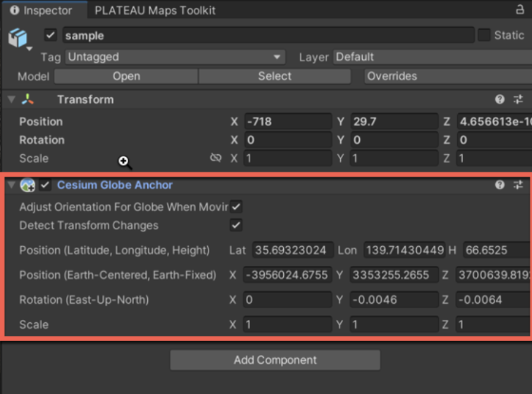
Task: Click the Transform Scale X field
Action: click(x=288, y=158)
